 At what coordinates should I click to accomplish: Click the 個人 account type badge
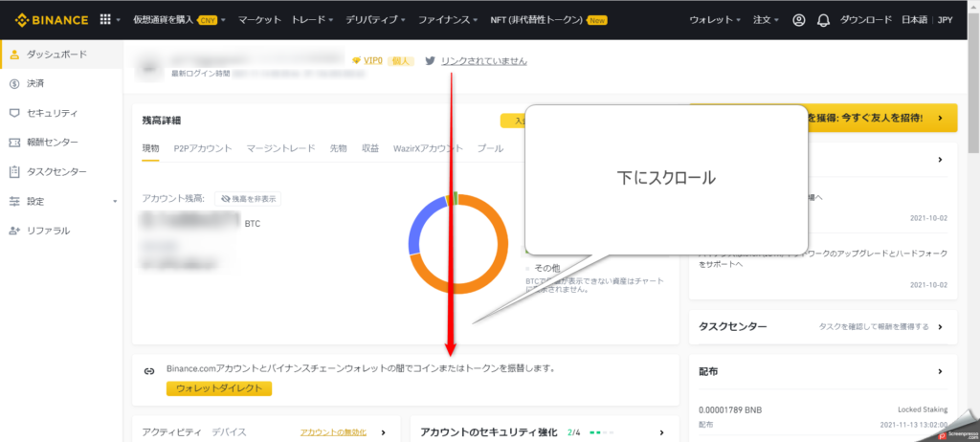(x=401, y=61)
